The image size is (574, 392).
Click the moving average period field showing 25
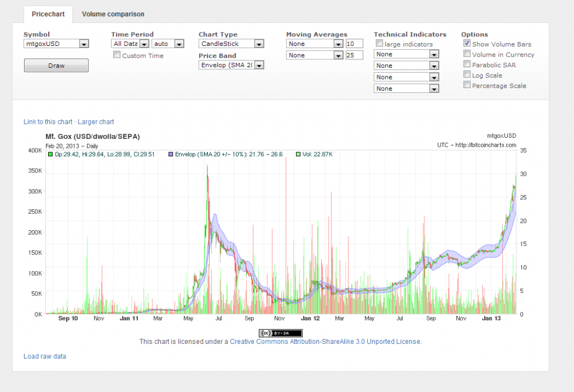click(x=354, y=55)
